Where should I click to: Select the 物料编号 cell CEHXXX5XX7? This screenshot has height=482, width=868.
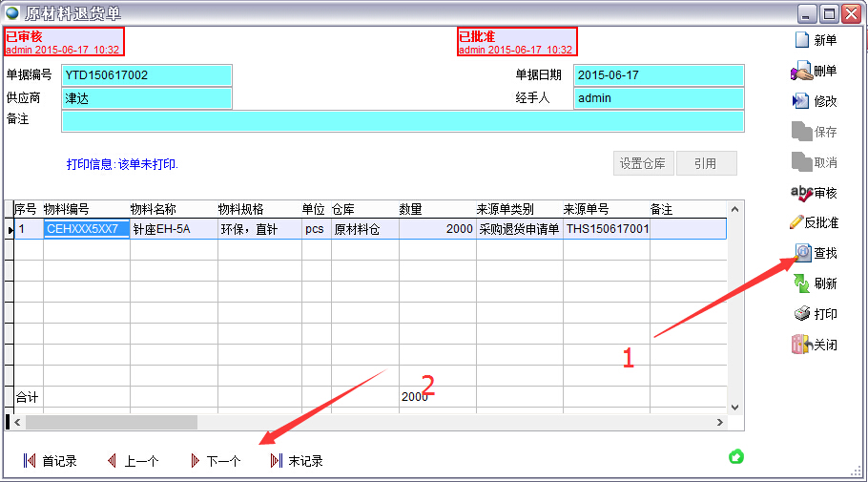coord(86,229)
